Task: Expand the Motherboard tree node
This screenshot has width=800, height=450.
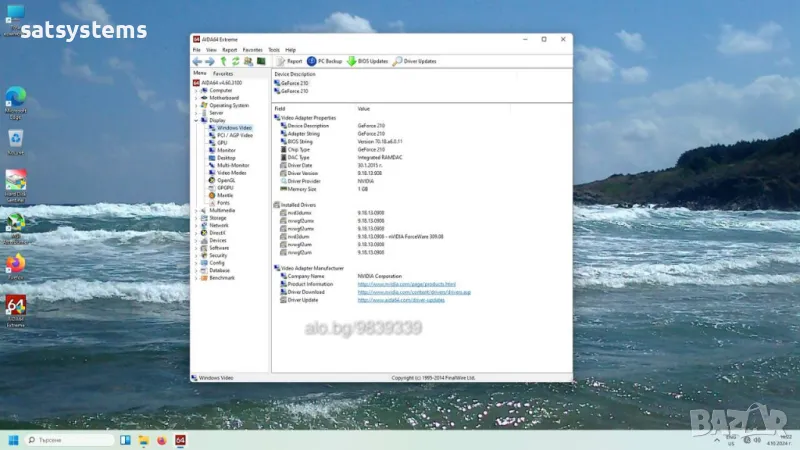Action: tap(197, 97)
